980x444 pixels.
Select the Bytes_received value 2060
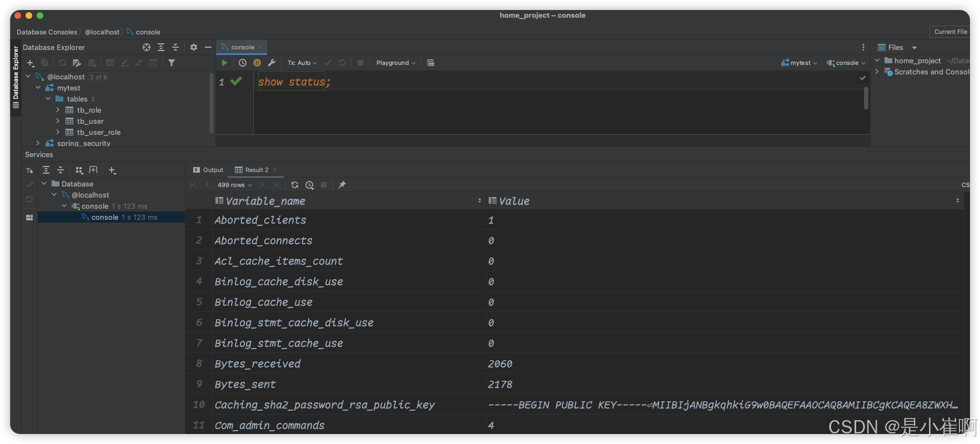pyautogui.click(x=725, y=364)
